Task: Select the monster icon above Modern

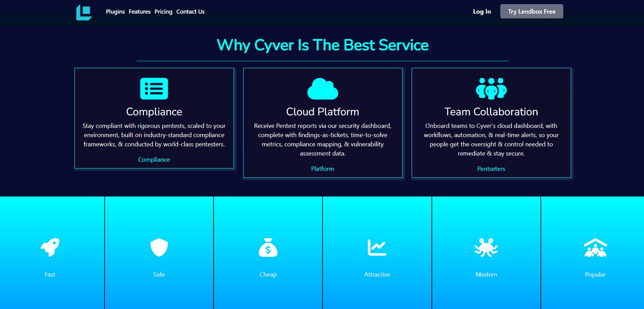Action: click(486, 247)
